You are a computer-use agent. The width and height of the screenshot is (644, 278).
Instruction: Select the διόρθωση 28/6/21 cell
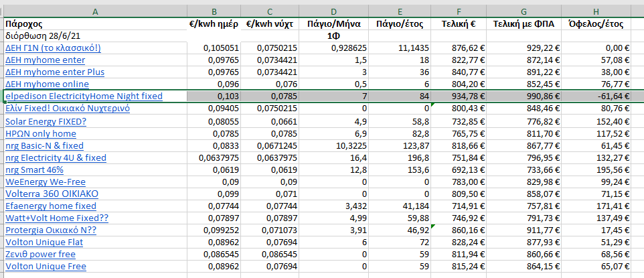(x=95, y=36)
